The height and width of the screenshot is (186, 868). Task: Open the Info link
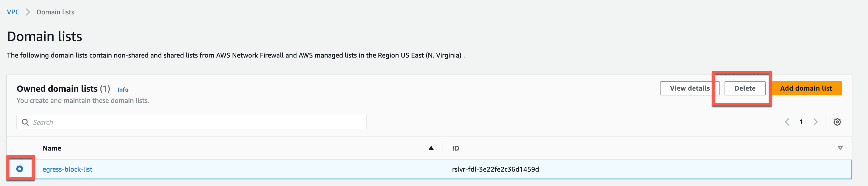[123, 90]
